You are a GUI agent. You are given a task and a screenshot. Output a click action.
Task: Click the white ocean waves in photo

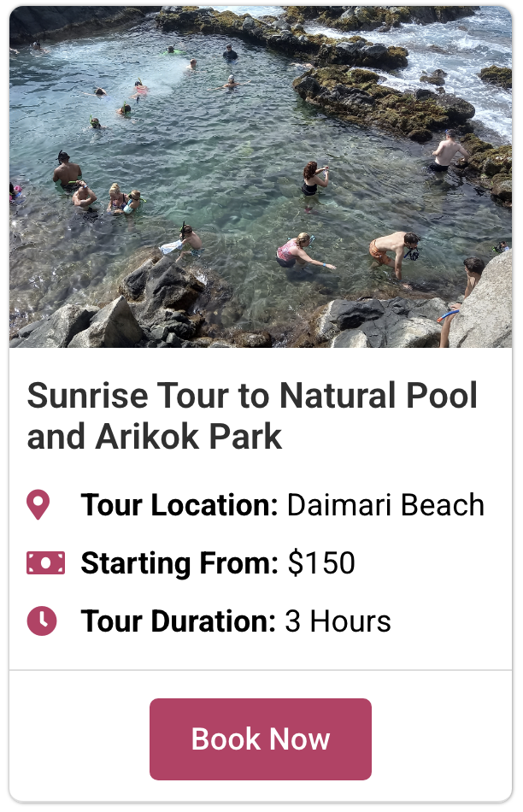point(444,51)
